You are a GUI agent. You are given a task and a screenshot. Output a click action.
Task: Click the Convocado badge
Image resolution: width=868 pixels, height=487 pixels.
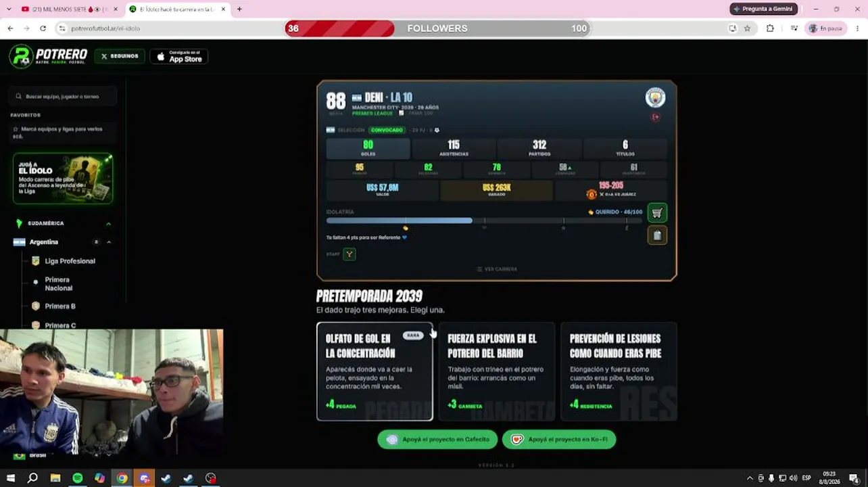point(387,130)
